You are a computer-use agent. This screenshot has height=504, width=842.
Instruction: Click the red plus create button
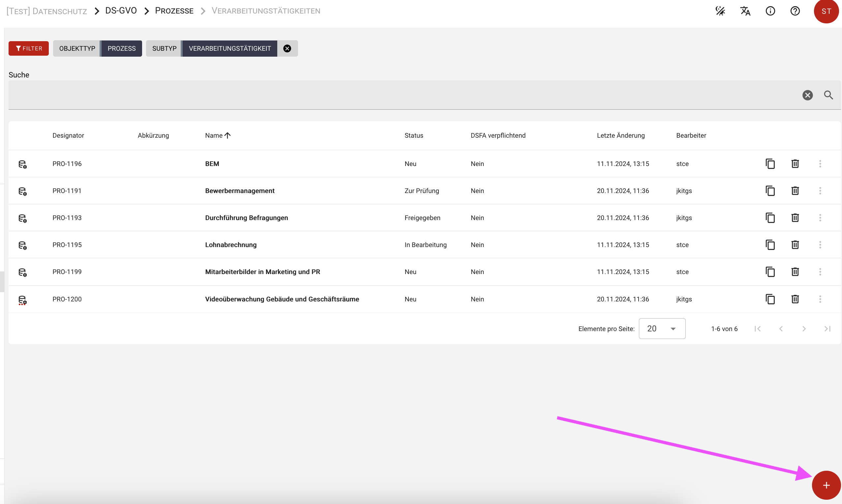[x=826, y=485]
